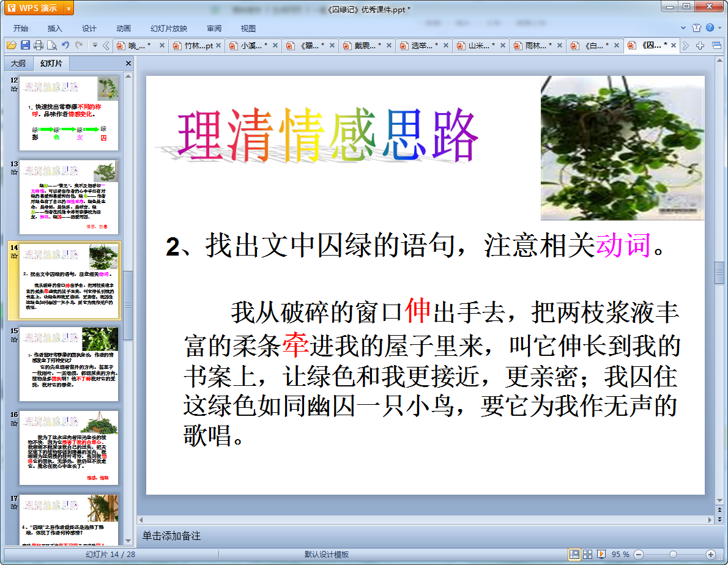Switch to the 大纲 outline panel tab
This screenshot has width=728, height=565.
(x=18, y=63)
